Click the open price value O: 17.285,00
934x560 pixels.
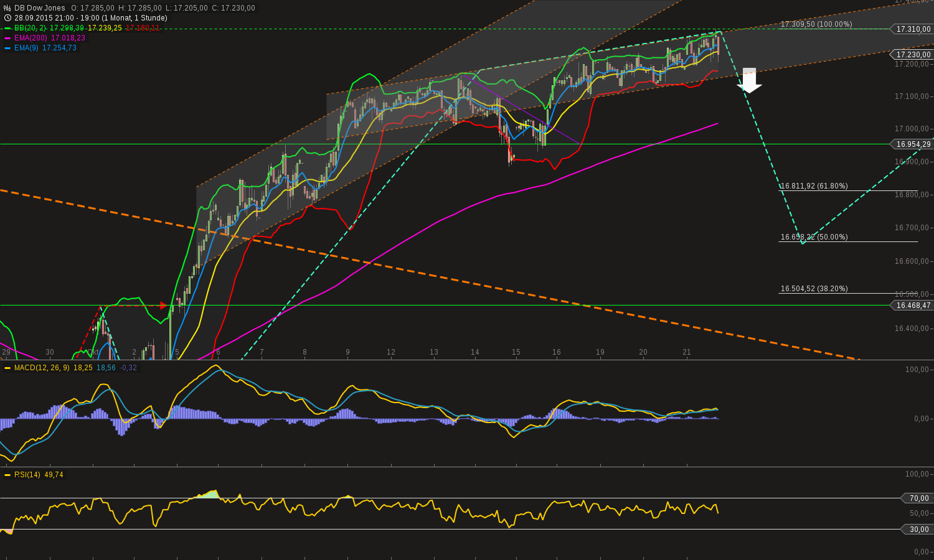coord(92,8)
